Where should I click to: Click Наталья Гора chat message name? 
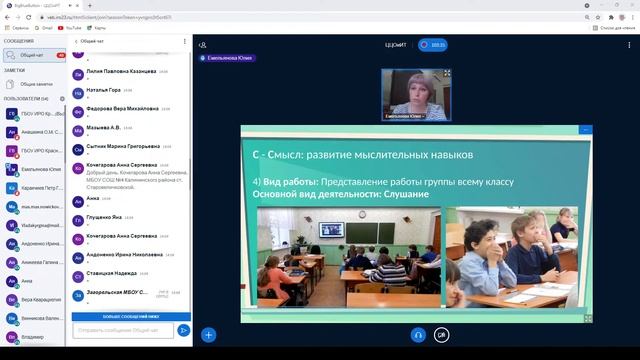(103, 90)
